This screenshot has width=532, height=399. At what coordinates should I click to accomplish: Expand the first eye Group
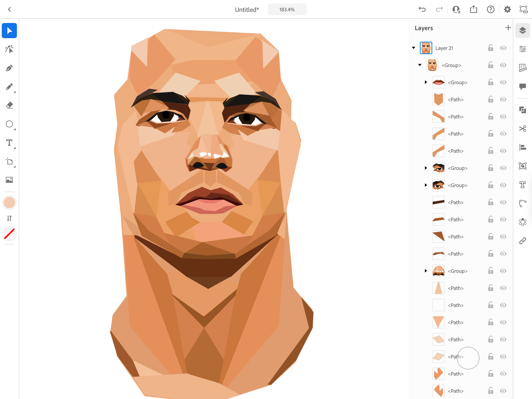pyautogui.click(x=426, y=168)
